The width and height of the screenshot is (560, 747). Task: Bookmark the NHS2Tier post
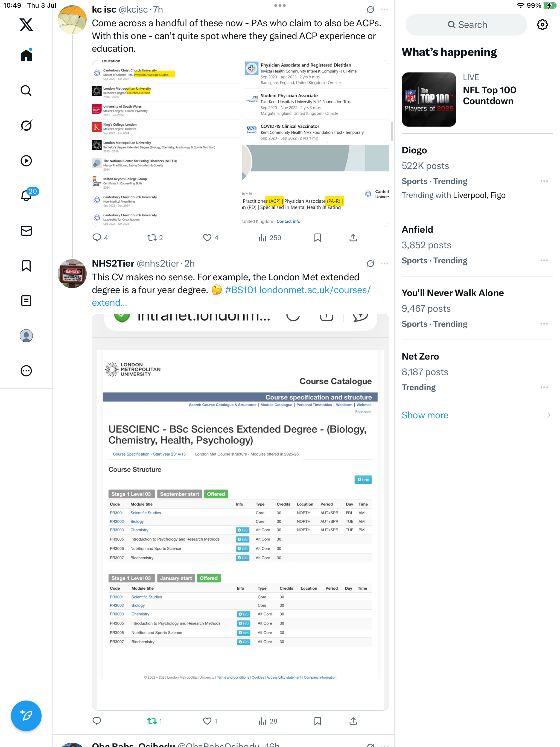(317, 721)
